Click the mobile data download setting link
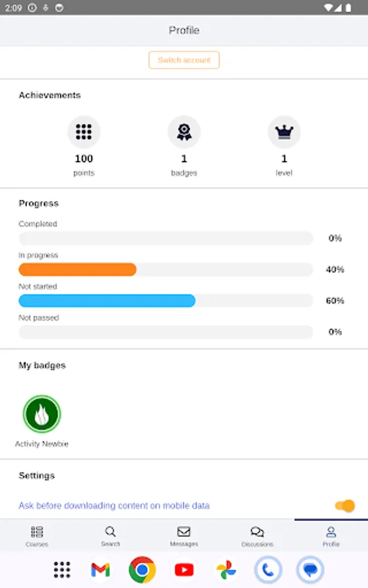368x588 pixels. click(114, 506)
